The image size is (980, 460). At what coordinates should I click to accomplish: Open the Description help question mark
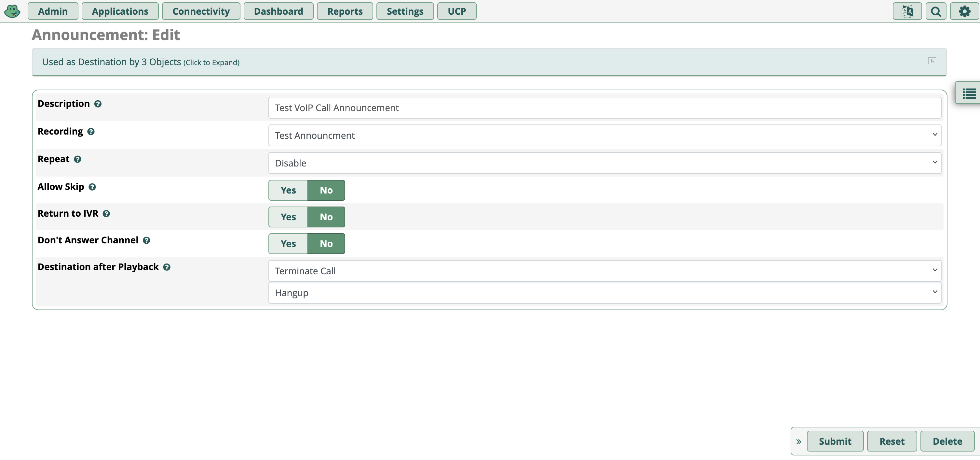[x=98, y=104]
